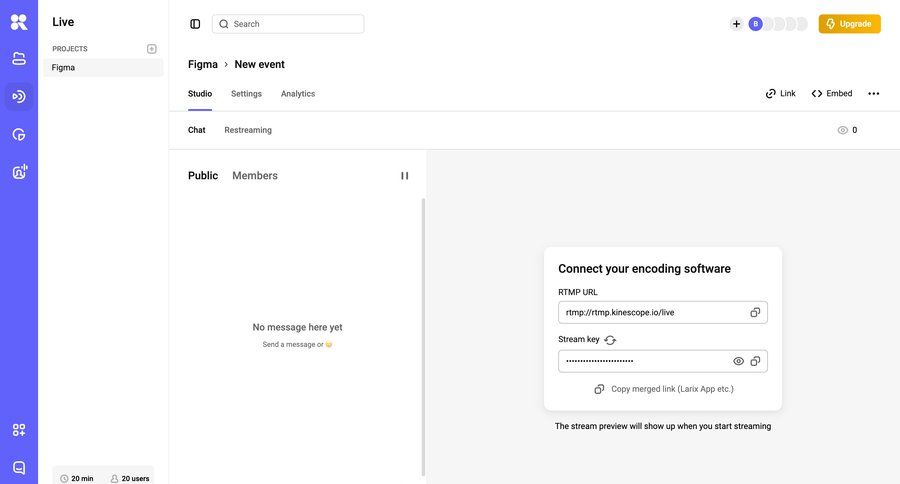Screen dimensions: 900x484
Task: Copy the RTMP URL
Action: point(755,312)
